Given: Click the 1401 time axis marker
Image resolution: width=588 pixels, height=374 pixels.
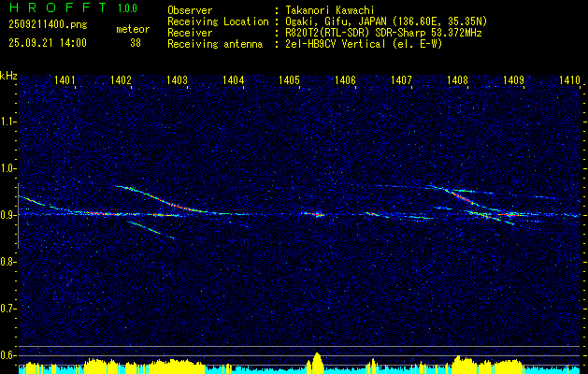Looking at the screenshot, I should click(65, 79).
